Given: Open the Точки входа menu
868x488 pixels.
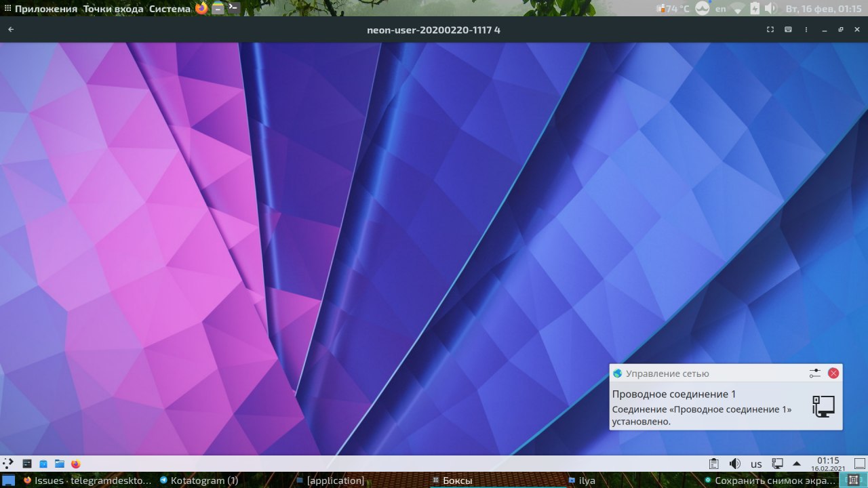Looking at the screenshot, I should 113,9.
